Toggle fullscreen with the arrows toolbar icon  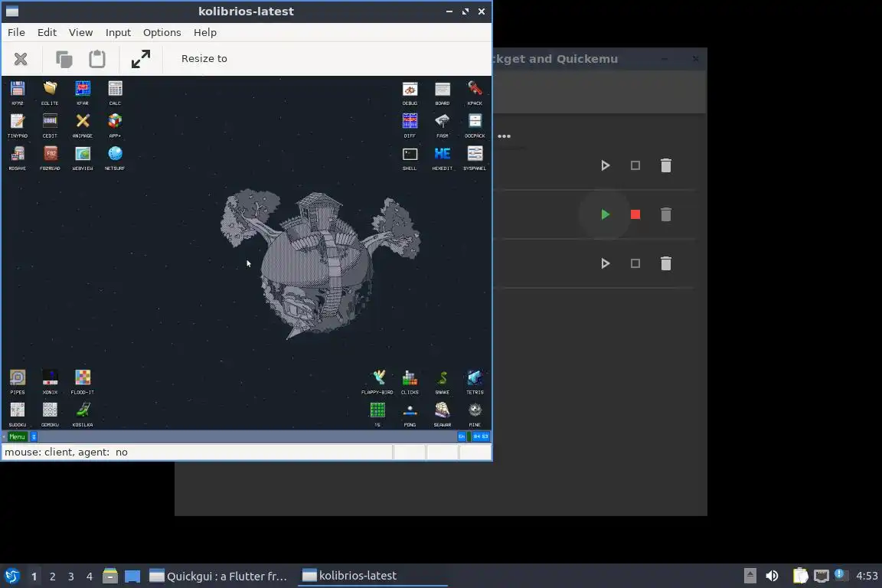(x=141, y=59)
